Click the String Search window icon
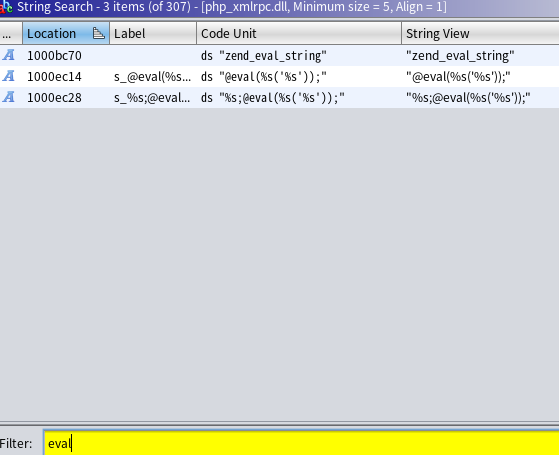This screenshot has width=559, height=455. click(x=6, y=6)
